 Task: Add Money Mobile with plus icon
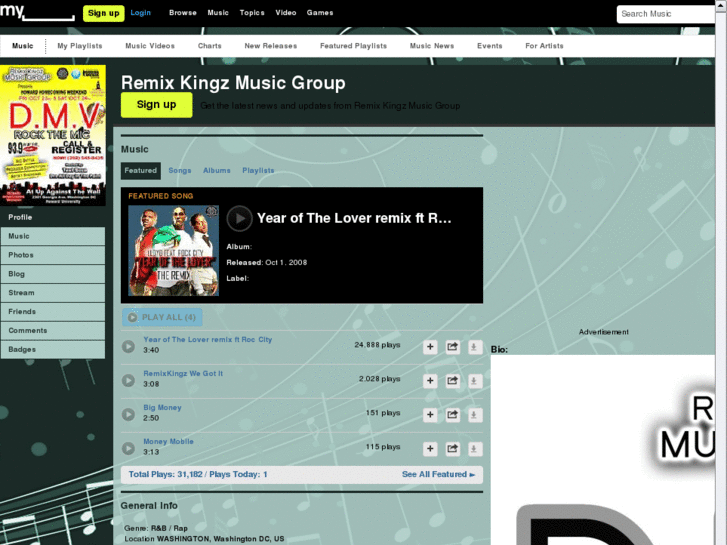click(430, 449)
